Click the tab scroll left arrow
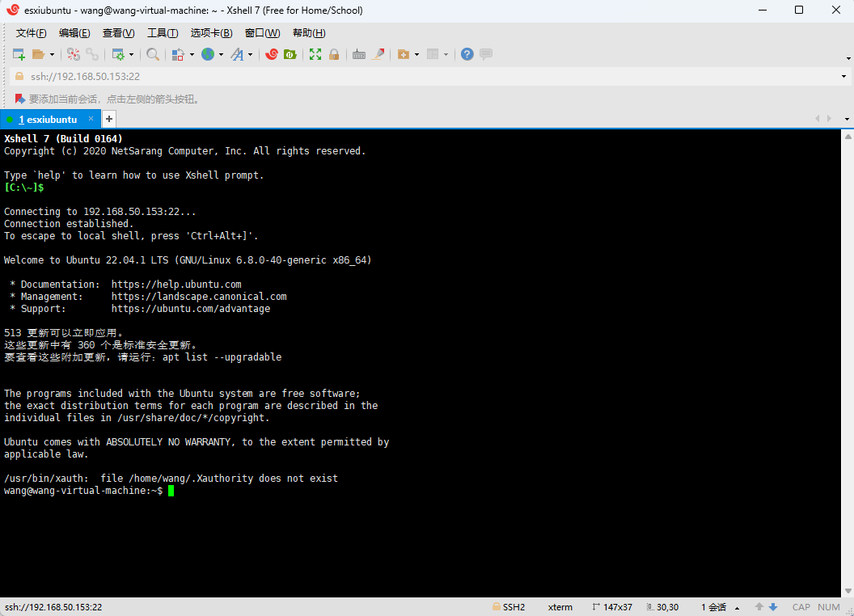854x616 pixels. (x=817, y=119)
